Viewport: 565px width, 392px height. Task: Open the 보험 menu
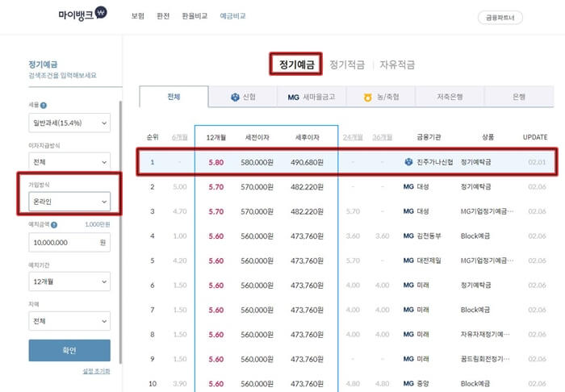pyautogui.click(x=138, y=16)
